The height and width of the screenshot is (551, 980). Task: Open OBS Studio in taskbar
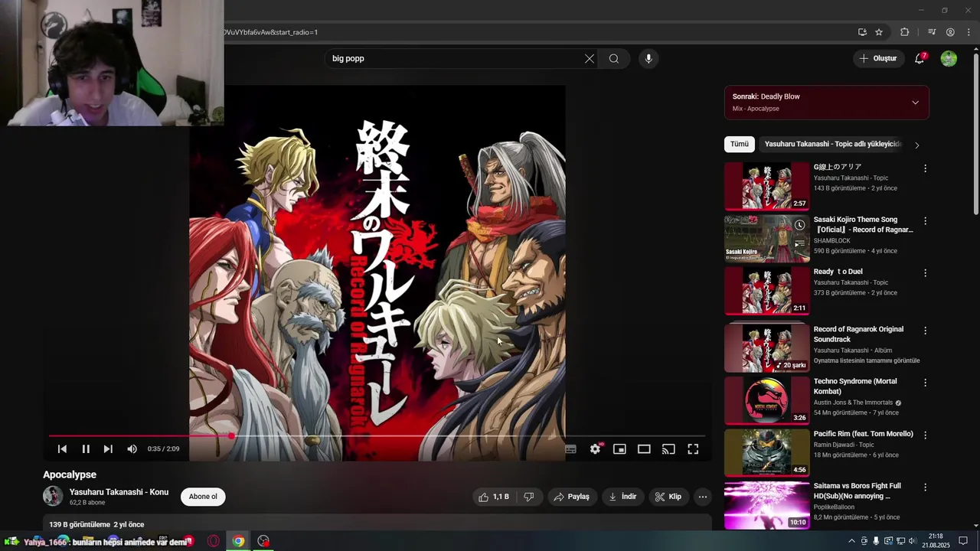pos(263,541)
